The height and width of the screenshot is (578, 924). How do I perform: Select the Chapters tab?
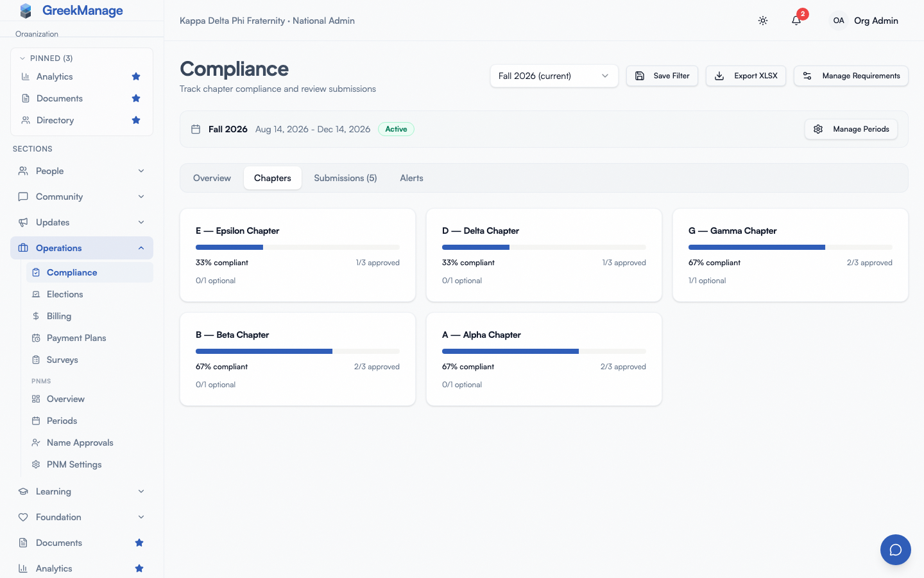tap(273, 178)
